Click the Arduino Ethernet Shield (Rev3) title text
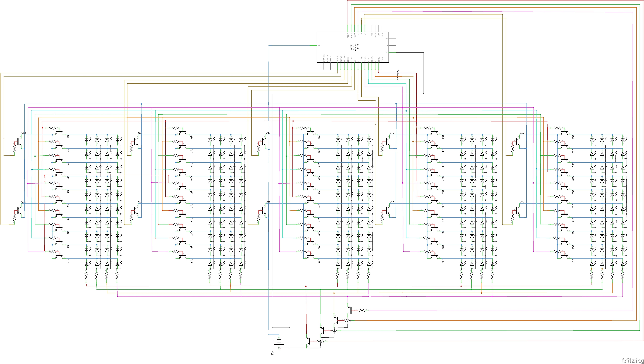The width and height of the screenshot is (644, 364). 354,48
